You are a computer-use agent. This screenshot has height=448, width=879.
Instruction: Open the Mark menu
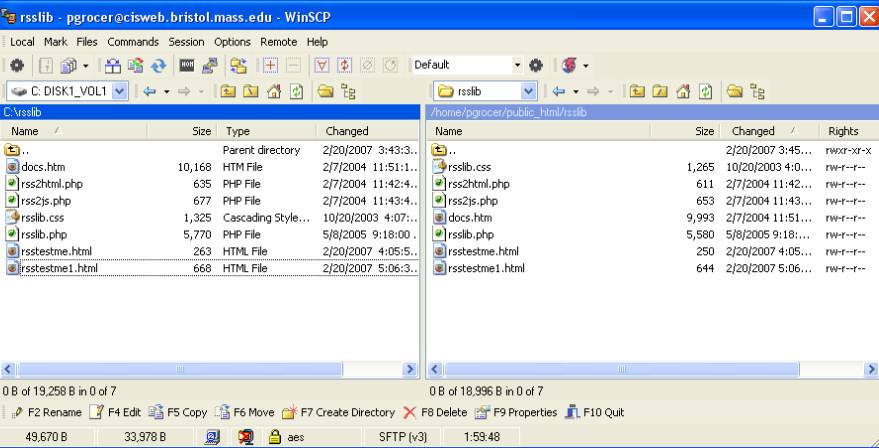55,42
